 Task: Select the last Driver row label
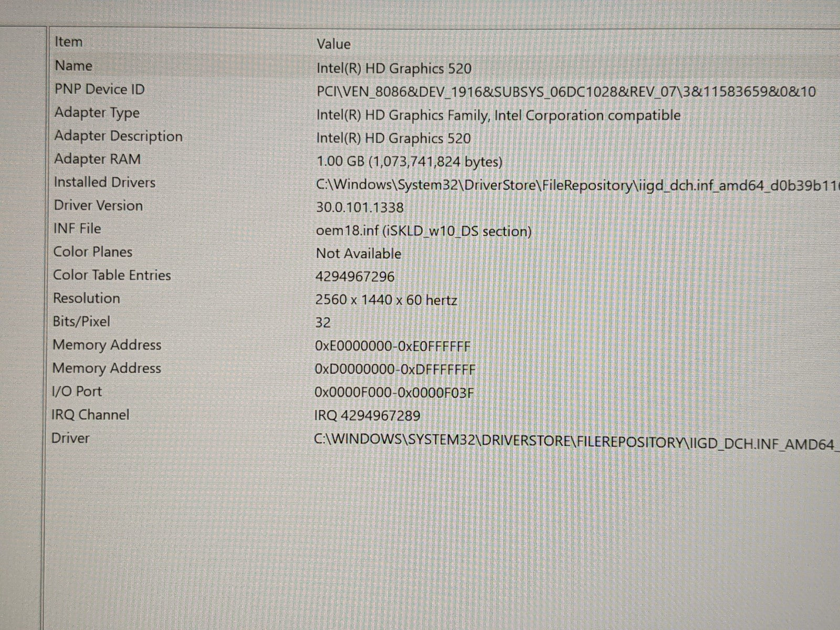click(x=70, y=438)
